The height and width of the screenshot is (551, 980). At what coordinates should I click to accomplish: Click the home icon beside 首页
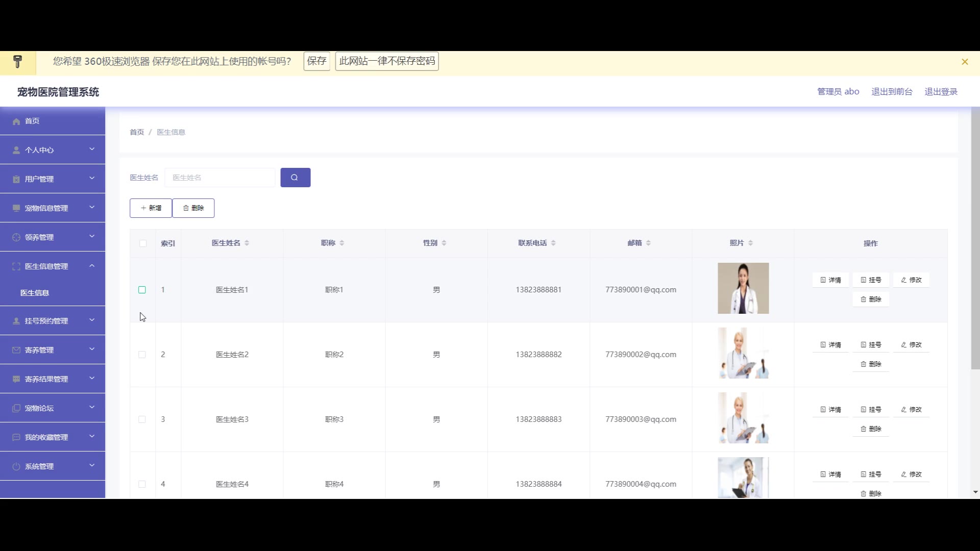click(16, 121)
